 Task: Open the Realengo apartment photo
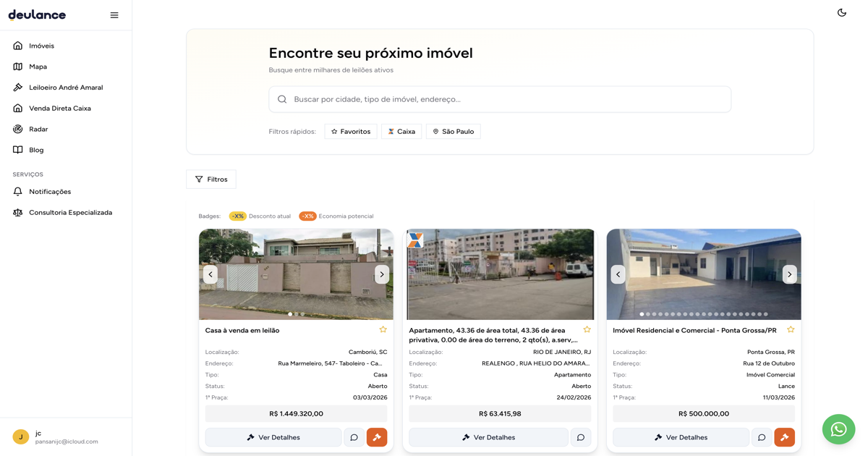(500, 274)
